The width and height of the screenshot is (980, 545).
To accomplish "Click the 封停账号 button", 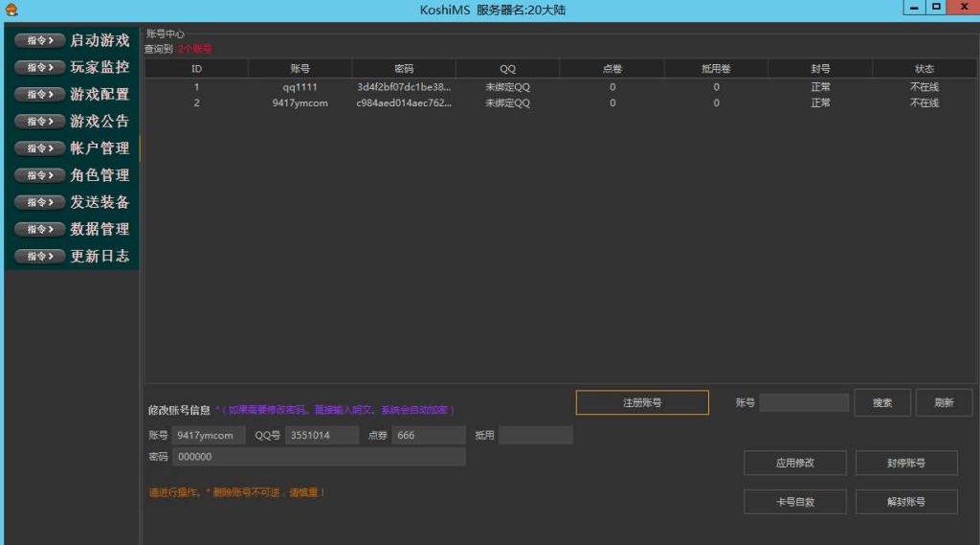I will (906, 463).
